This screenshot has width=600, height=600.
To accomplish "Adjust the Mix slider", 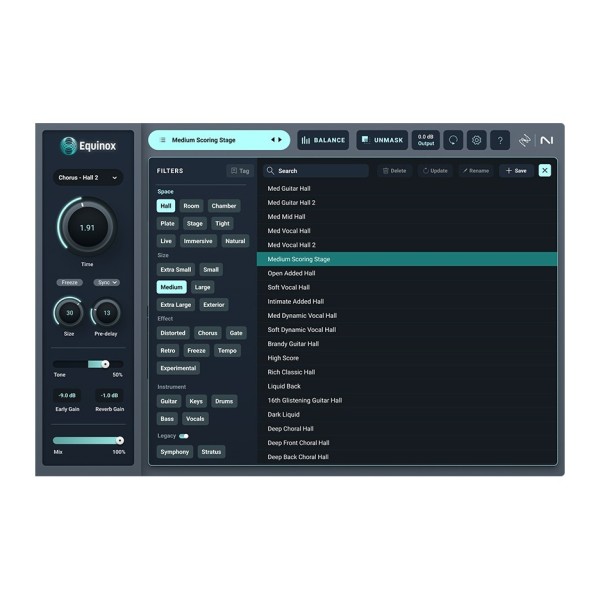I will tap(88, 440).
